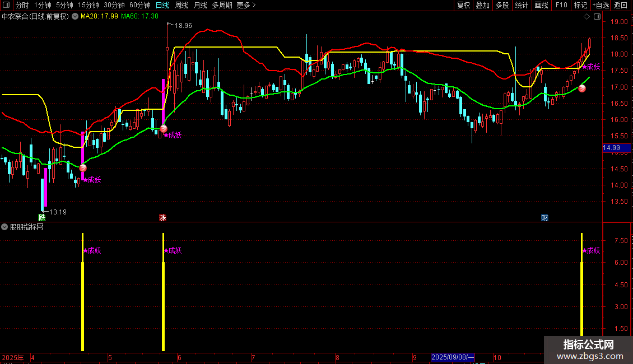
Task: Click the MA60: 17.30 label
Action: [x=139, y=16]
